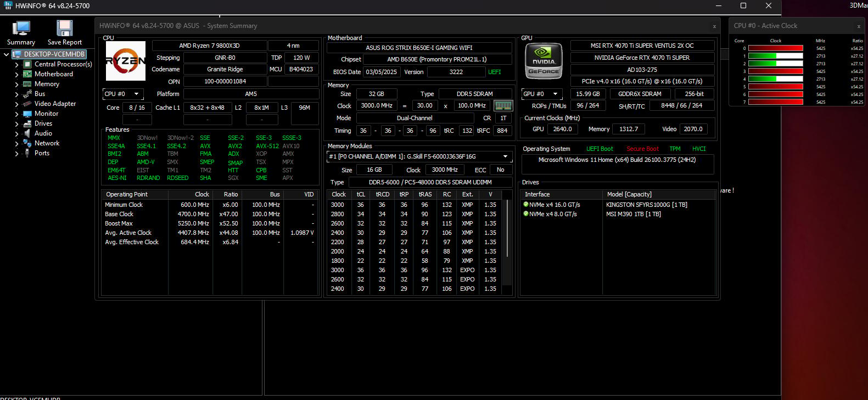Expand the Memory tree node
The height and width of the screenshot is (400, 868).
pyautogui.click(x=16, y=84)
